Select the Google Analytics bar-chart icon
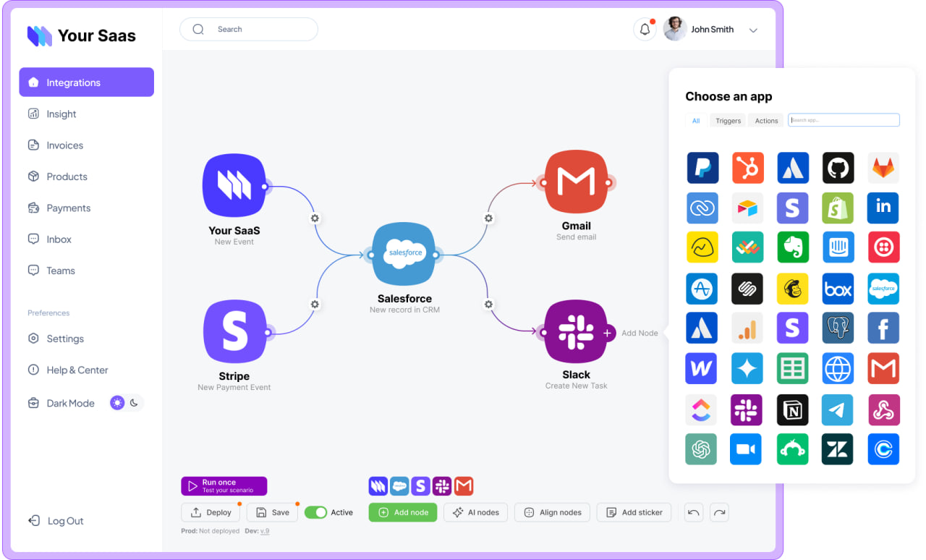The width and height of the screenshot is (926, 560). 747,328
